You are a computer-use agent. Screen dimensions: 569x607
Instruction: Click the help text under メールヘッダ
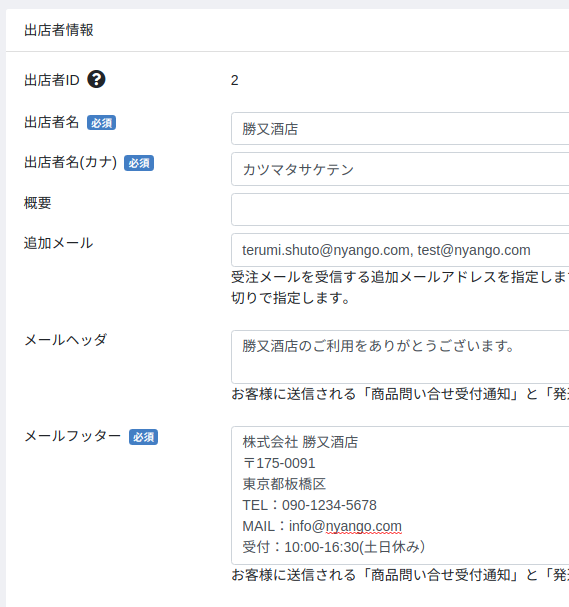tap(400, 394)
